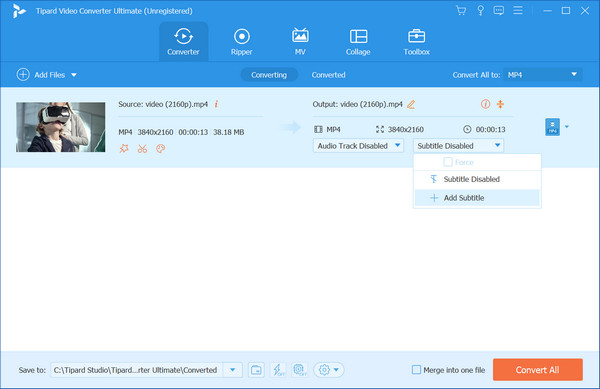
Task: Expand the output format arrow beside MP4 icon
Action: [x=567, y=127]
